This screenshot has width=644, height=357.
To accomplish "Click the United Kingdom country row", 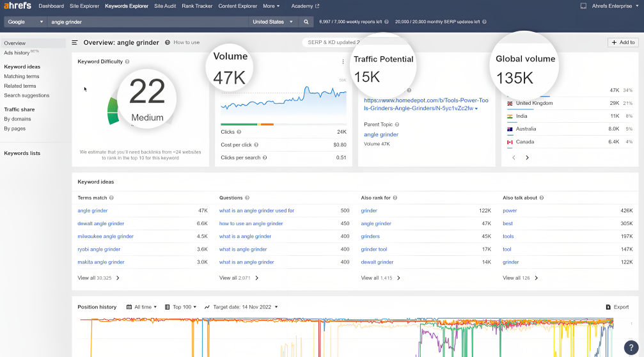I will point(570,103).
